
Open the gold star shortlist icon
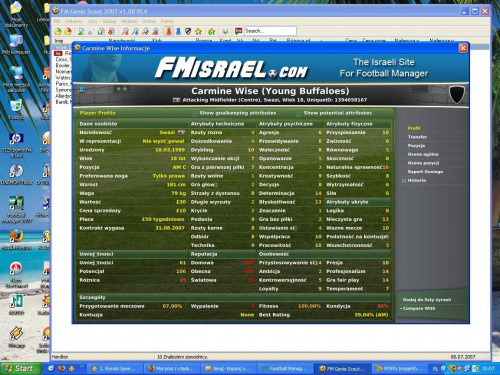pyautogui.click(x=198, y=31)
